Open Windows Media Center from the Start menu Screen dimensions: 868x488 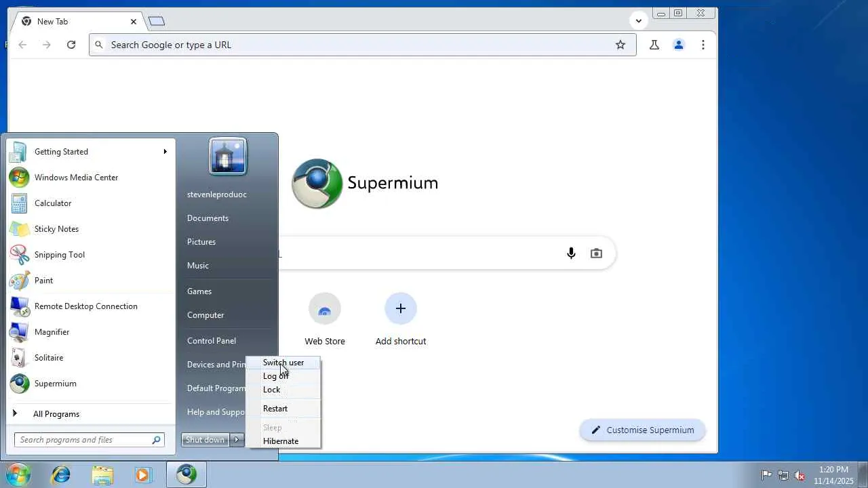point(91,178)
